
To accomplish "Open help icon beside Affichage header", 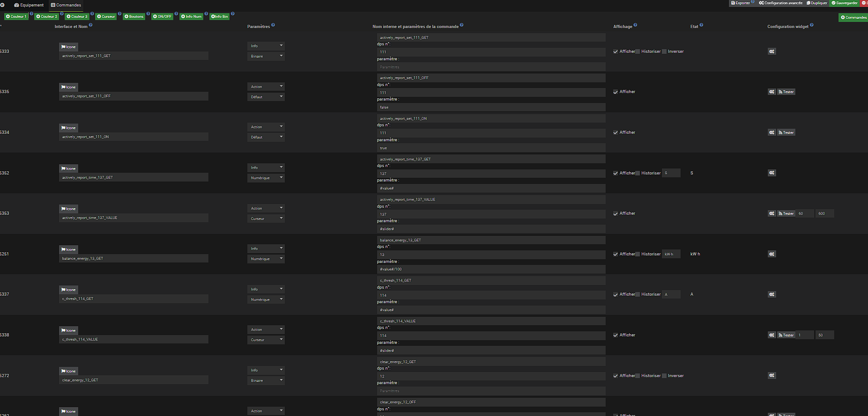I will click(635, 25).
